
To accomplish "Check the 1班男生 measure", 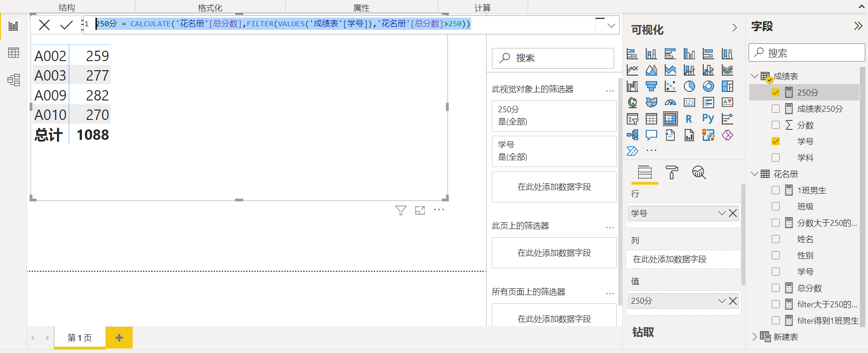I will pos(776,190).
